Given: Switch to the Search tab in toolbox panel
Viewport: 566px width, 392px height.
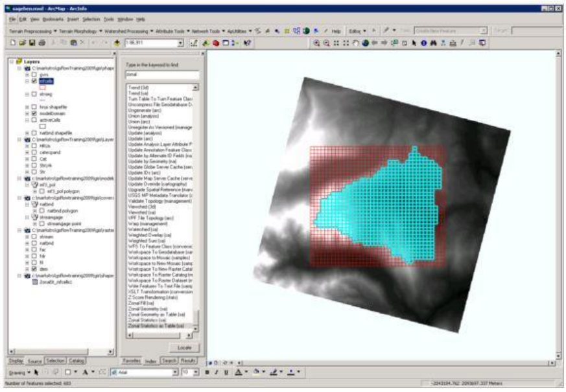Looking at the screenshot, I should (169, 361).
